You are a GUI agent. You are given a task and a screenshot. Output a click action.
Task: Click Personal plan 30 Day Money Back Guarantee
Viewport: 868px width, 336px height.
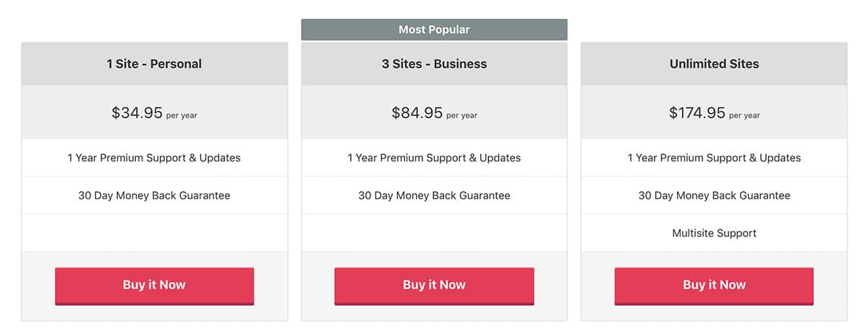pos(154,196)
